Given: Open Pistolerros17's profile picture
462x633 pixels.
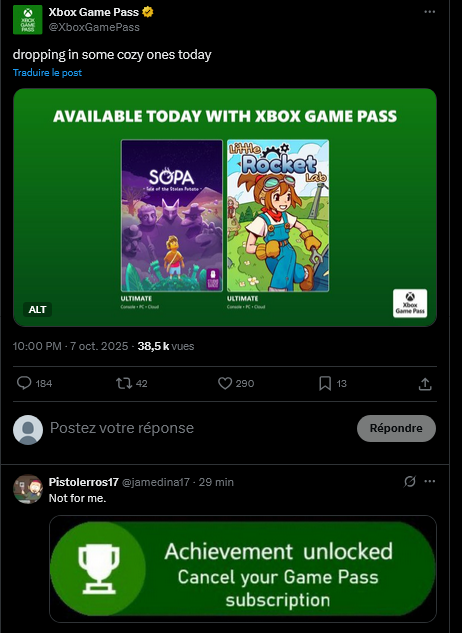Looking at the screenshot, I should pyautogui.click(x=27, y=489).
